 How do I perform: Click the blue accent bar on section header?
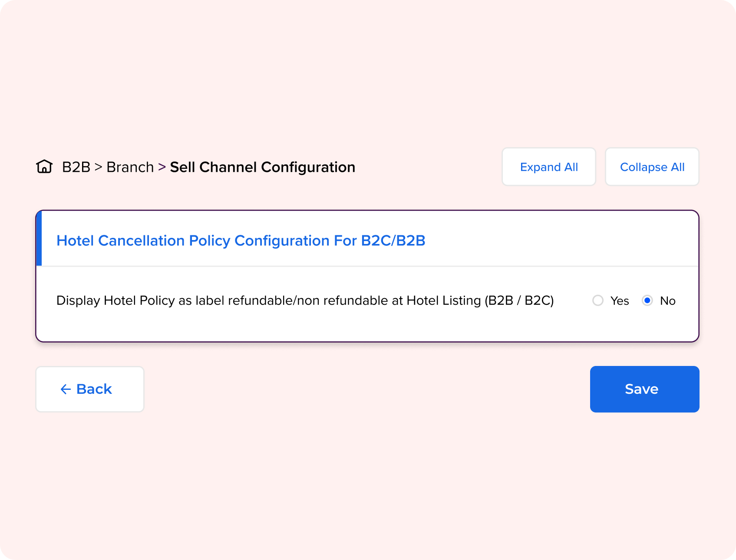pos(39,238)
